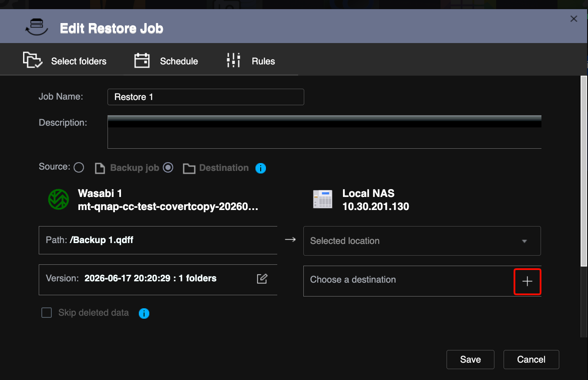
Task: Save the restore job
Action: click(470, 360)
